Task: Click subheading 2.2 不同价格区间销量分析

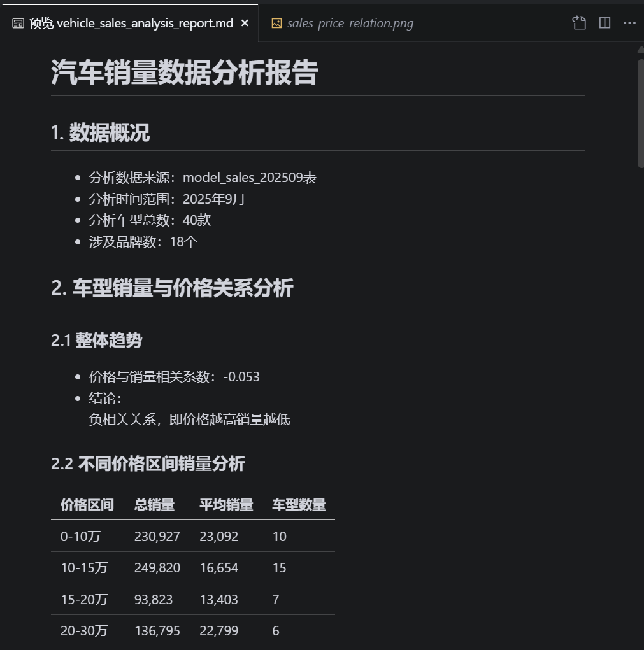Action: [148, 463]
